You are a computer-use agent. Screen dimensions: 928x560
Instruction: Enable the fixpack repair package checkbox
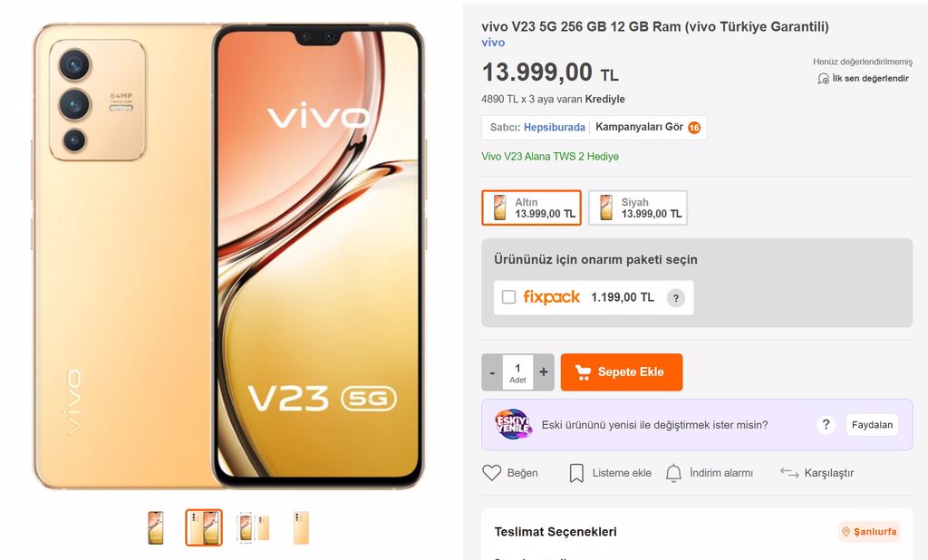click(x=508, y=297)
